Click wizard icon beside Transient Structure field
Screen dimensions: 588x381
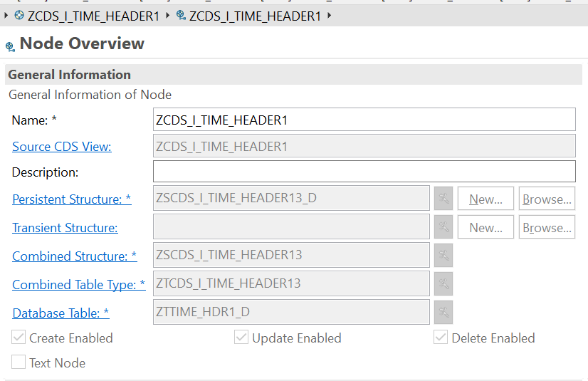(x=443, y=227)
